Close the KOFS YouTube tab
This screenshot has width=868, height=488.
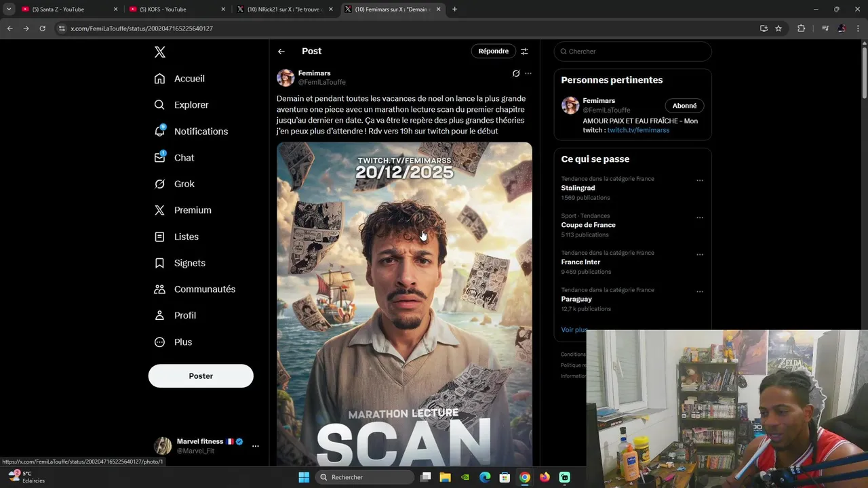[x=223, y=9]
